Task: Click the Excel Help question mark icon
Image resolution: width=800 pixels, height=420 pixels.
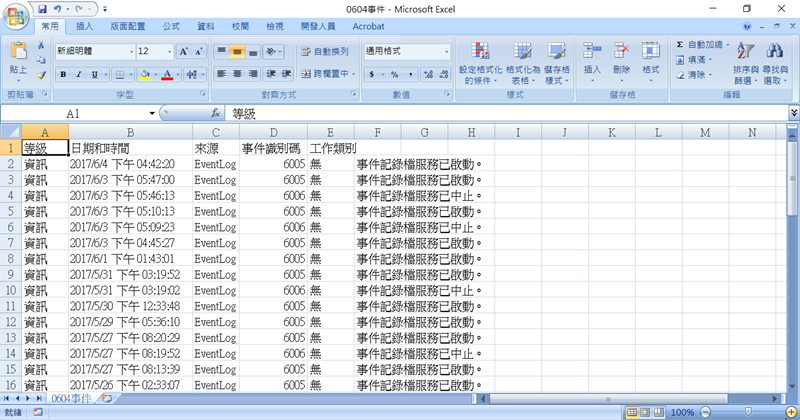Action: point(747,26)
